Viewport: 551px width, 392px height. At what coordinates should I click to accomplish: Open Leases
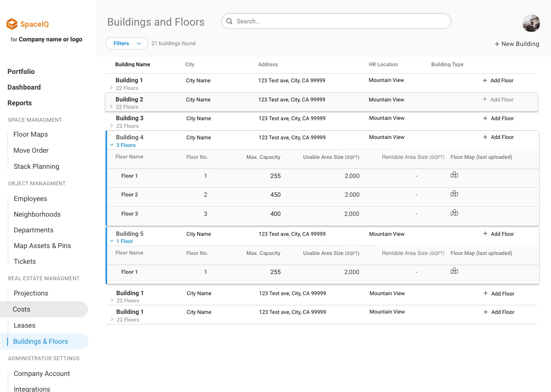tap(24, 325)
